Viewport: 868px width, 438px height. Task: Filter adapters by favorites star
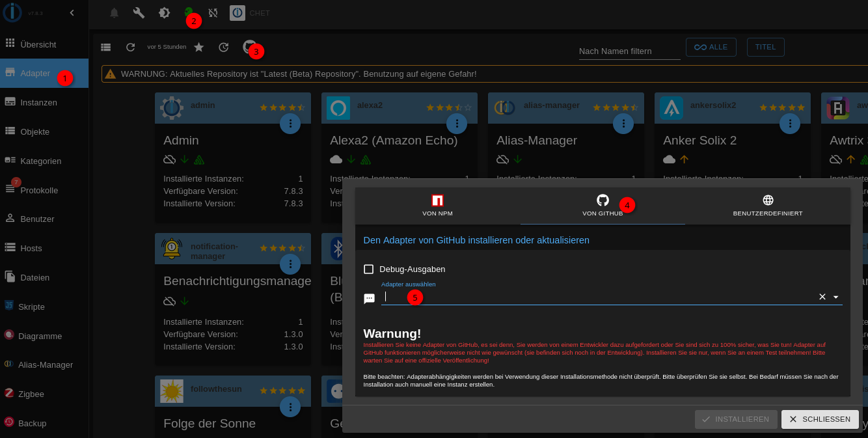(x=199, y=47)
